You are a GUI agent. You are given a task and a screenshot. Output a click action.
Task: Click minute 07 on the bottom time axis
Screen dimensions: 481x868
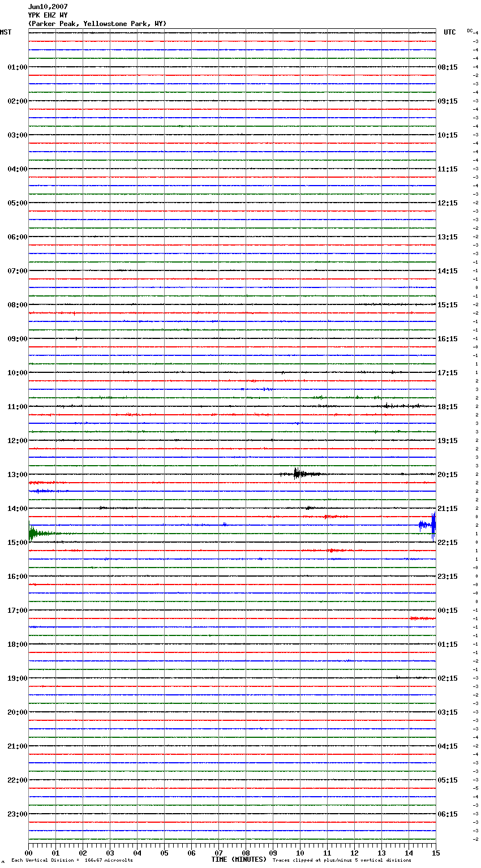click(x=218, y=853)
